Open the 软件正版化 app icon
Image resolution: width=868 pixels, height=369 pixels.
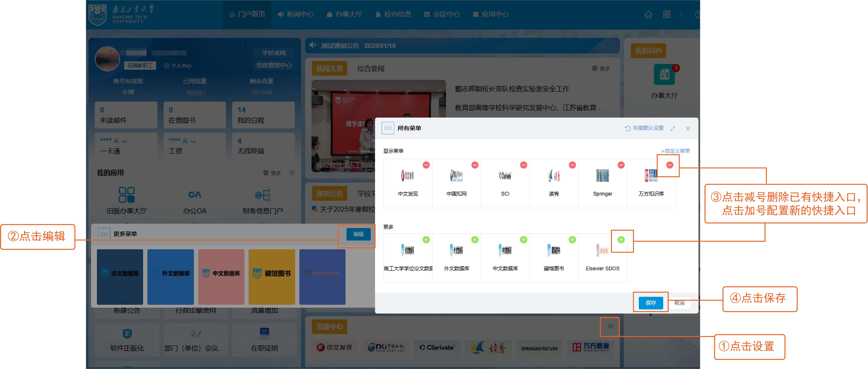tap(127, 334)
